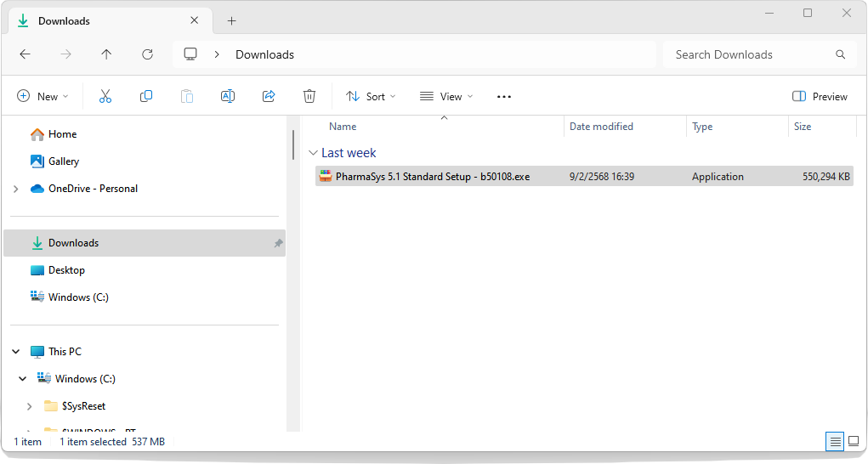
Task: Switch to Details view icon in status bar
Action: (835, 441)
